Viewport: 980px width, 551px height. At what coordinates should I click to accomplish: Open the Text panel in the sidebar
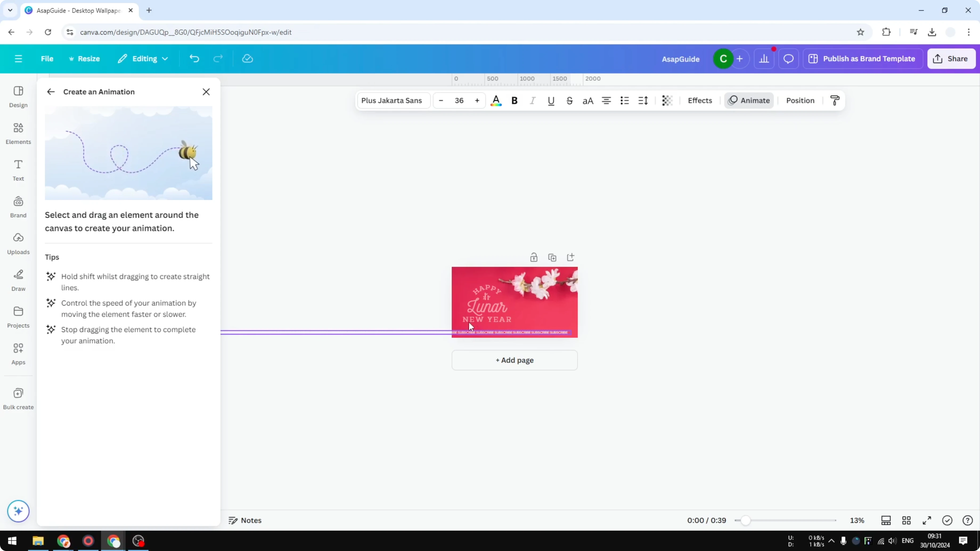coord(18,170)
